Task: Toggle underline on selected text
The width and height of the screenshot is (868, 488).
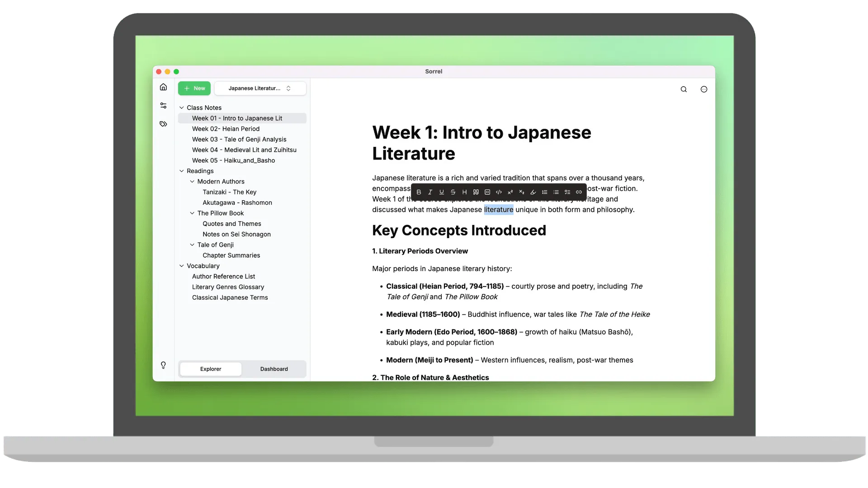Action: point(442,192)
